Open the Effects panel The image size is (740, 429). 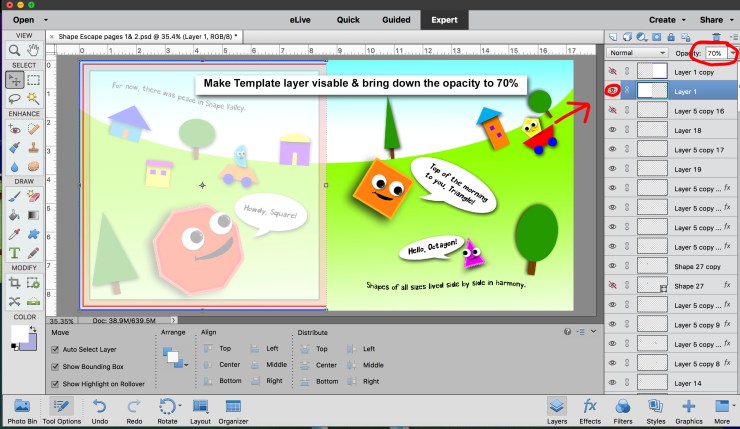pos(591,409)
